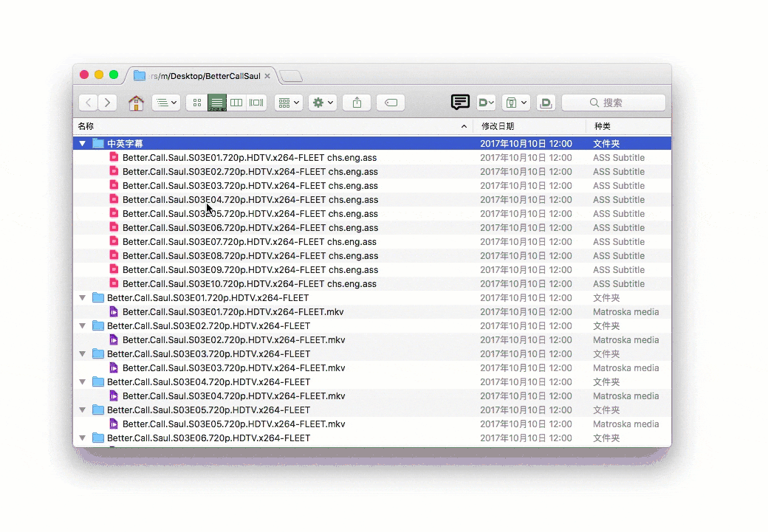Select the S03E04 chs.eng.ass file icon
The width and height of the screenshot is (768, 532).
coord(114,199)
